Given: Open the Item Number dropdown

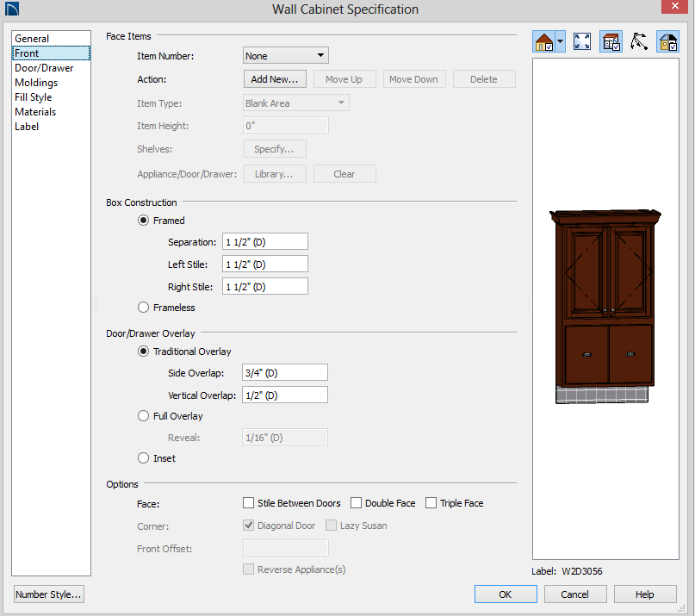Looking at the screenshot, I should tap(285, 56).
